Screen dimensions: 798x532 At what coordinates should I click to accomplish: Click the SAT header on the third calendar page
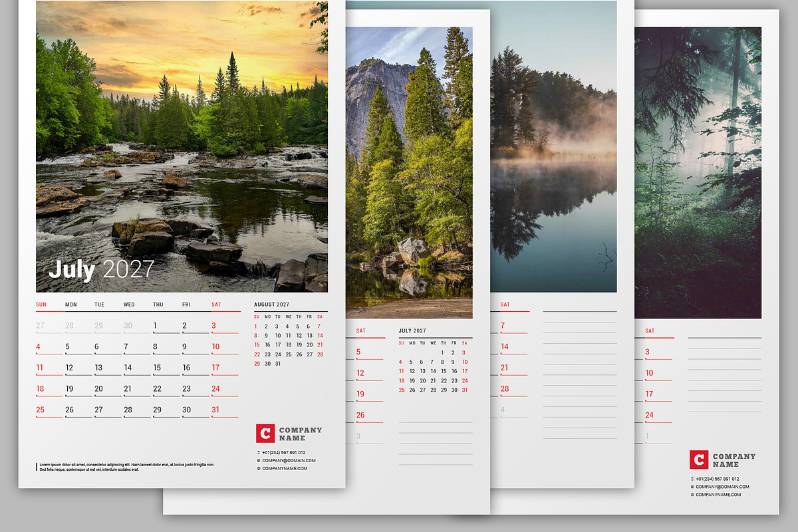505,305
